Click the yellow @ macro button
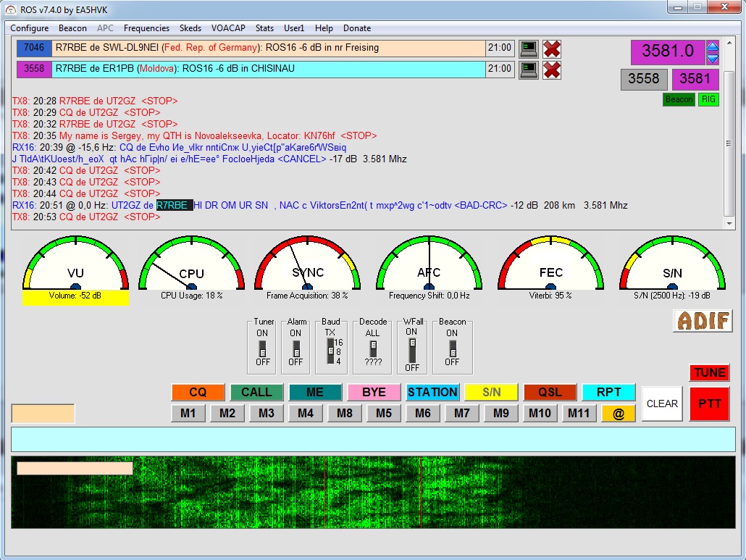The height and width of the screenshot is (560, 746). tap(618, 414)
